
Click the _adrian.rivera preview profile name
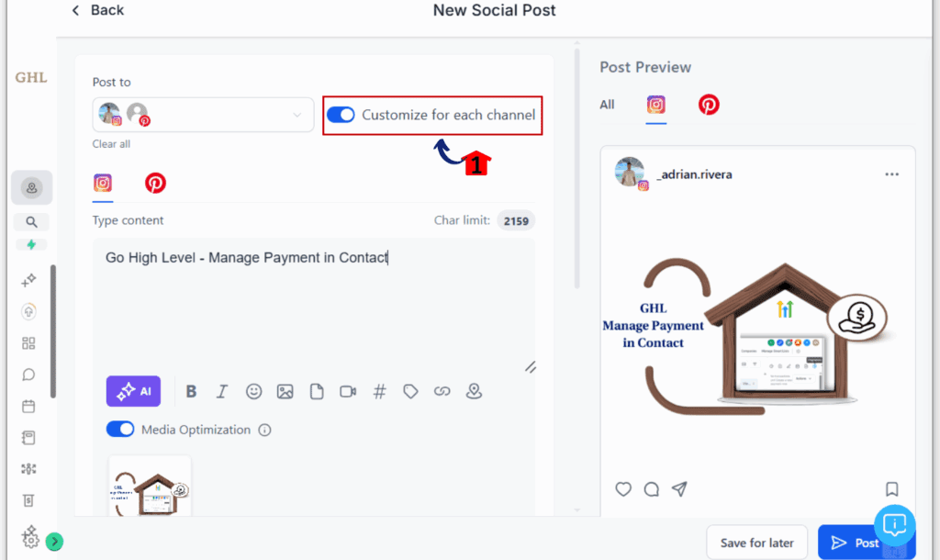point(694,174)
